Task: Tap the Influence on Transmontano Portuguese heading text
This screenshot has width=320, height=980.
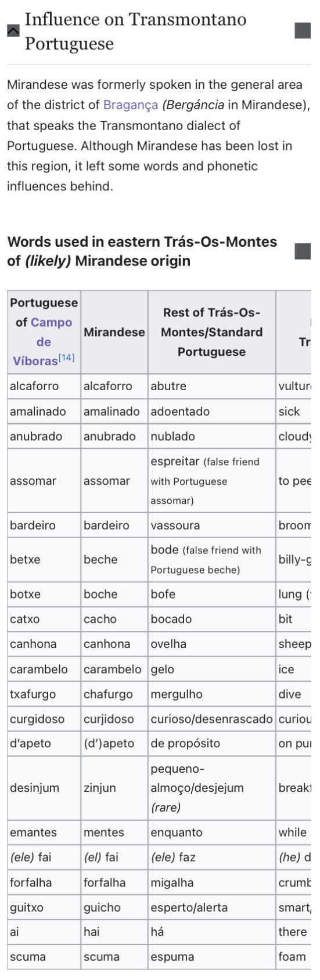Action: point(136,31)
